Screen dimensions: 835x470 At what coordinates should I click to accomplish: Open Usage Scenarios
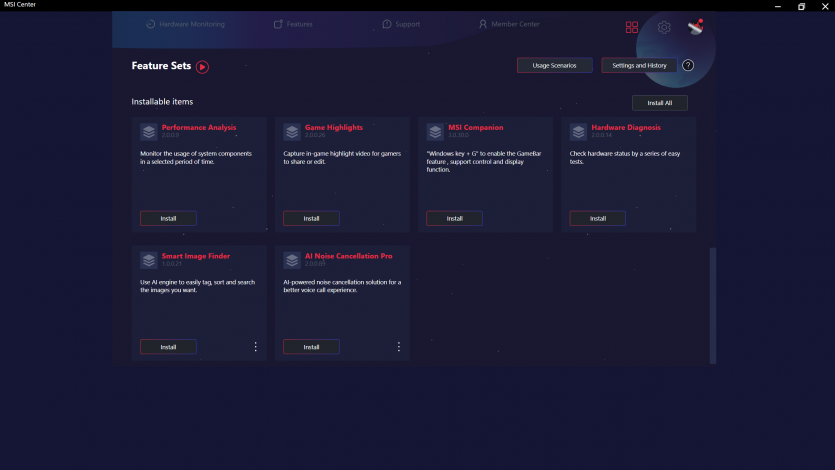coord(554,65)
